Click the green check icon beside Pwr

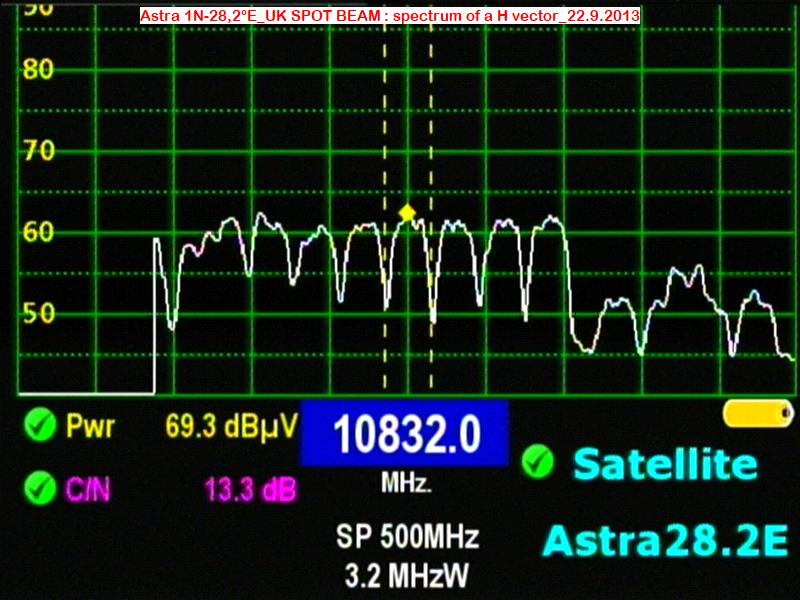tap(40, 427)
